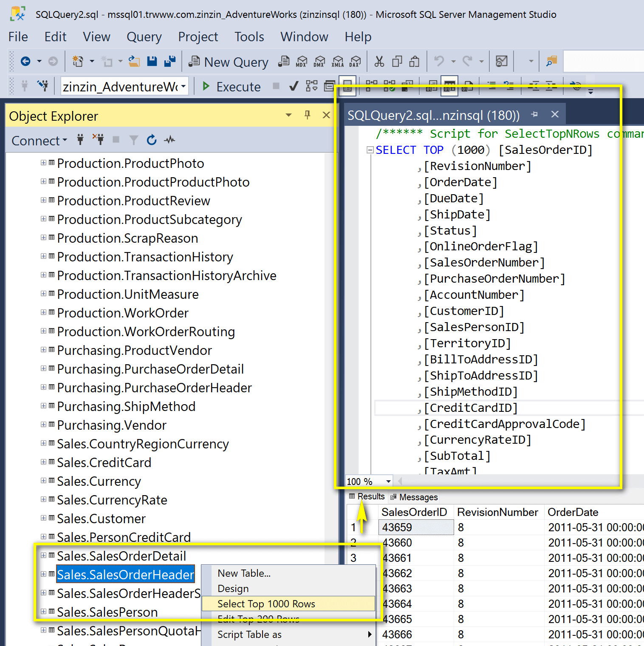
Task: Specify values for template parameters icon
Action: [576, 86]
